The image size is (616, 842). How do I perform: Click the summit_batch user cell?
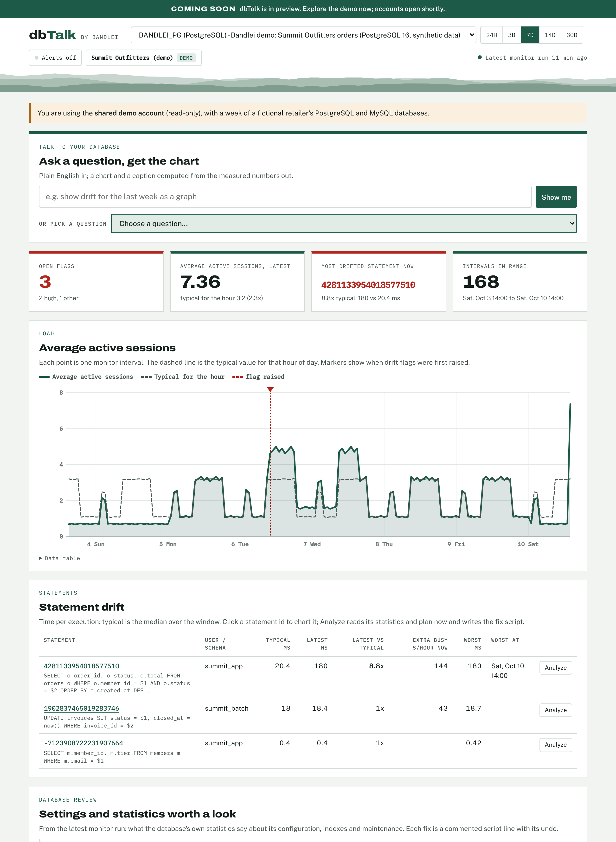pyautogui.click(x=227, y=708)
